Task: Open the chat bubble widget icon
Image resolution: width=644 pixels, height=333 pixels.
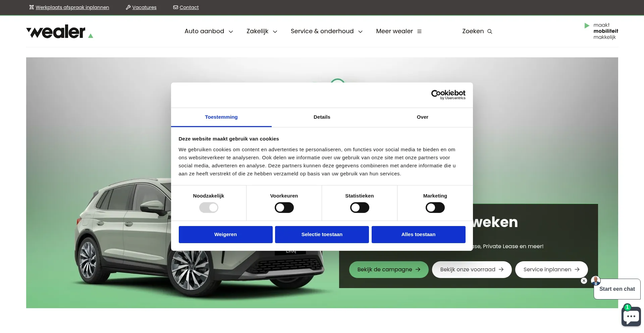Action: (631, 316)
